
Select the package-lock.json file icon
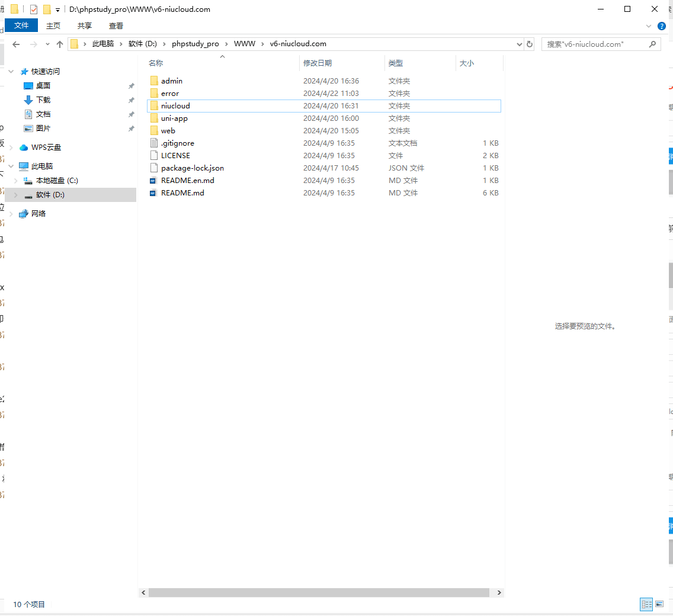click(x=154, y=168)
